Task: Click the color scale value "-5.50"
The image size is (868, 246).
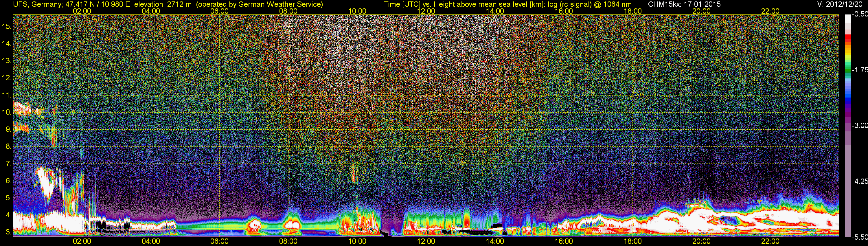Action: pyautogui.click(x=860, y=237)
